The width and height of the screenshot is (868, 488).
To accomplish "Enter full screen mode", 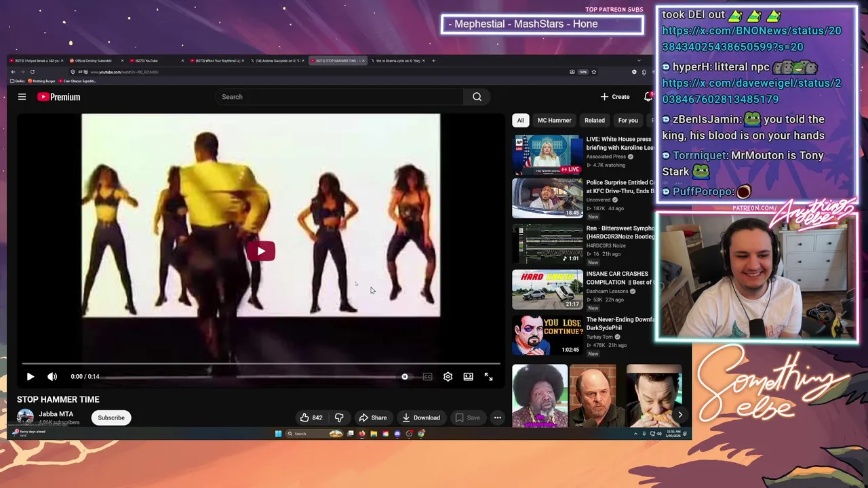I will pyautogui.click(x=488, y=376).
